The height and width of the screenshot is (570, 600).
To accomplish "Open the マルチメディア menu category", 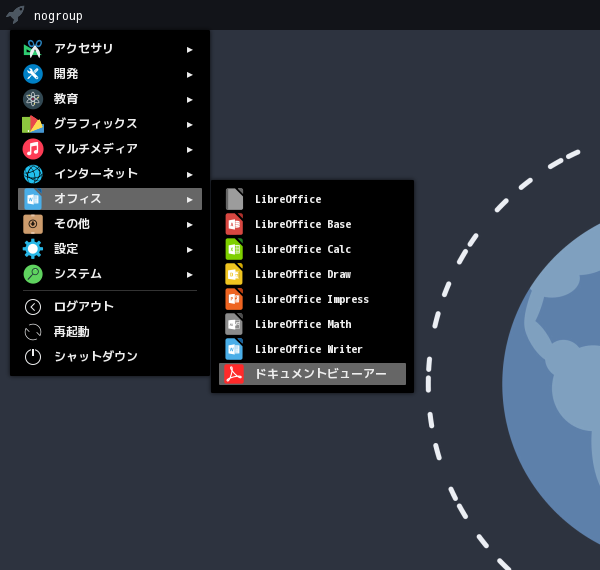I will [x=110, y=149].
